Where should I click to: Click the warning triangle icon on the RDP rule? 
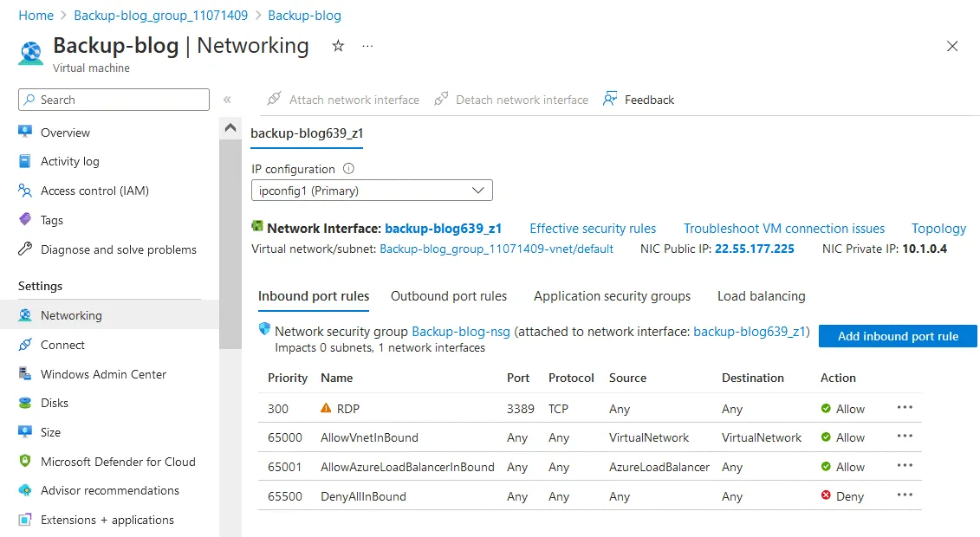326,408
